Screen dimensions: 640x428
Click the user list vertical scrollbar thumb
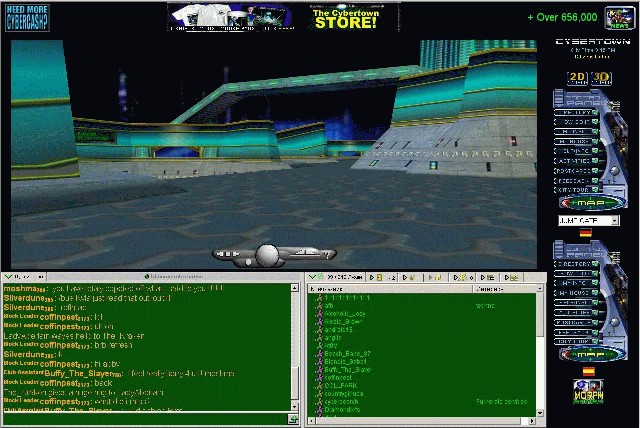point(540,314)
